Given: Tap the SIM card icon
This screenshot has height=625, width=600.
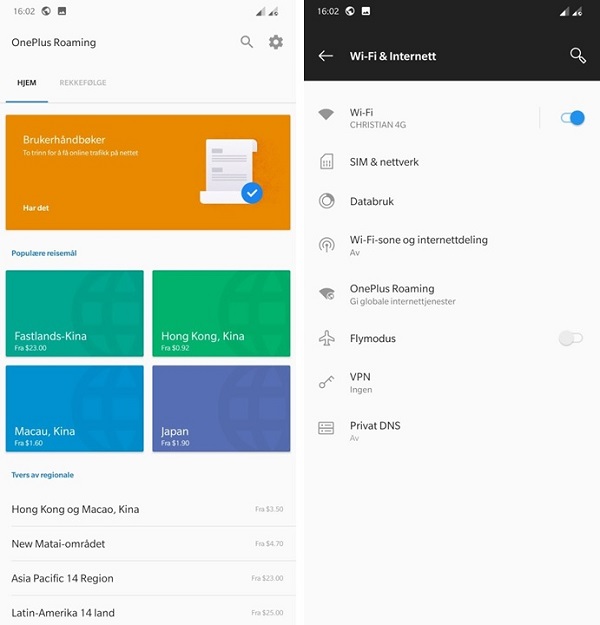Looking at the screenshot, I should [x=326, y=162].
